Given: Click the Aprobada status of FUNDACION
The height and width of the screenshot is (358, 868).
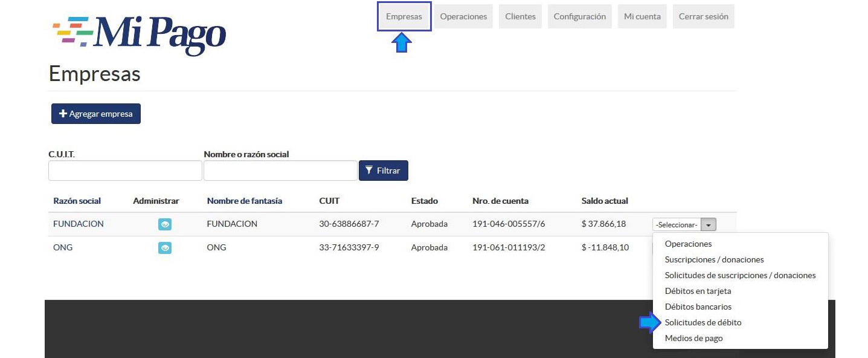Looking at the screenshot, I should (x=429, y=224).
